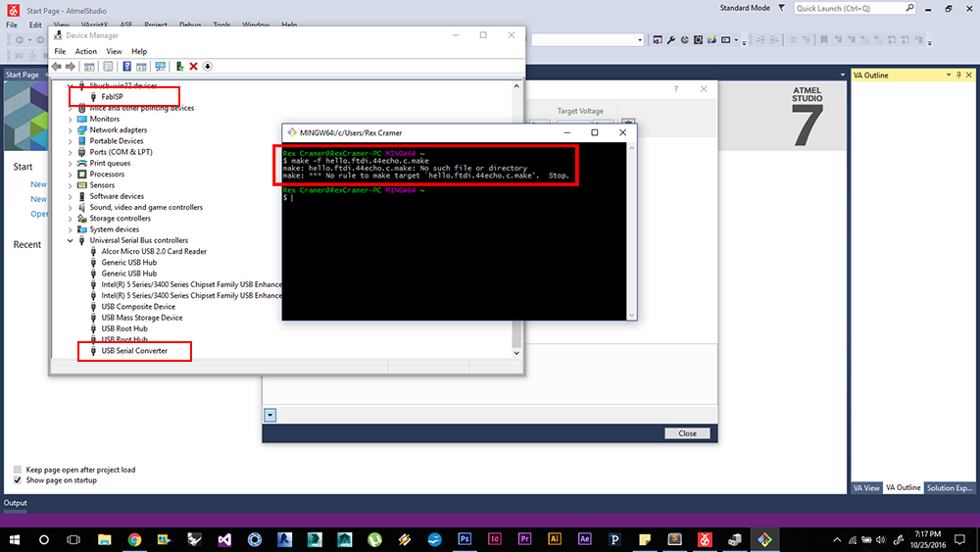Click the blue Help icon in Device Manager toolbar
Image resolution: width=980 pixels, height=552 pixels.
126,67
